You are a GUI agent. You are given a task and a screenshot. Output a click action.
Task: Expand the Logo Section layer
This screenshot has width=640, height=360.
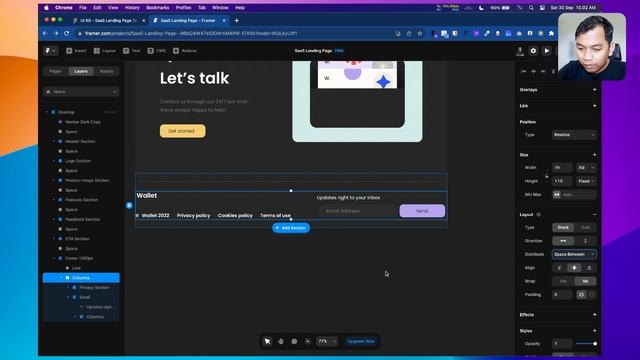pos(54,161)
